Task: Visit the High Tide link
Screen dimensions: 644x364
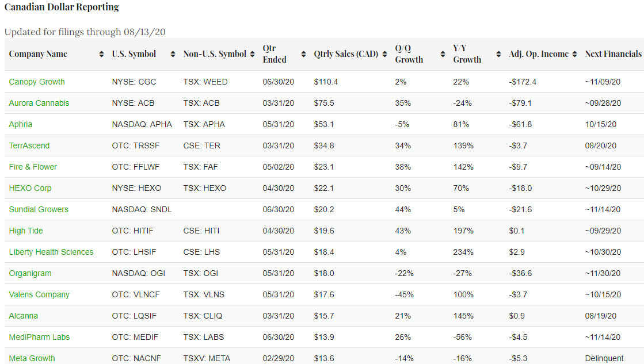Action: pyautogui.click(x=26, y=231)
